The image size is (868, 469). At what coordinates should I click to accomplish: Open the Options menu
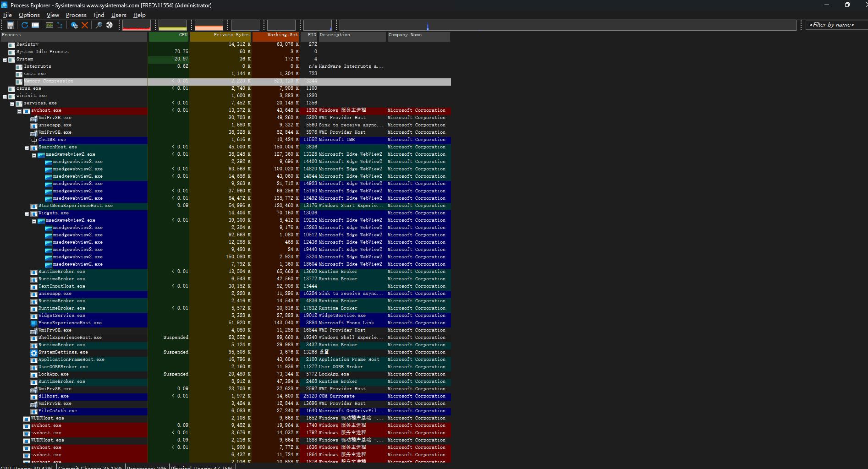coord(29,15)
